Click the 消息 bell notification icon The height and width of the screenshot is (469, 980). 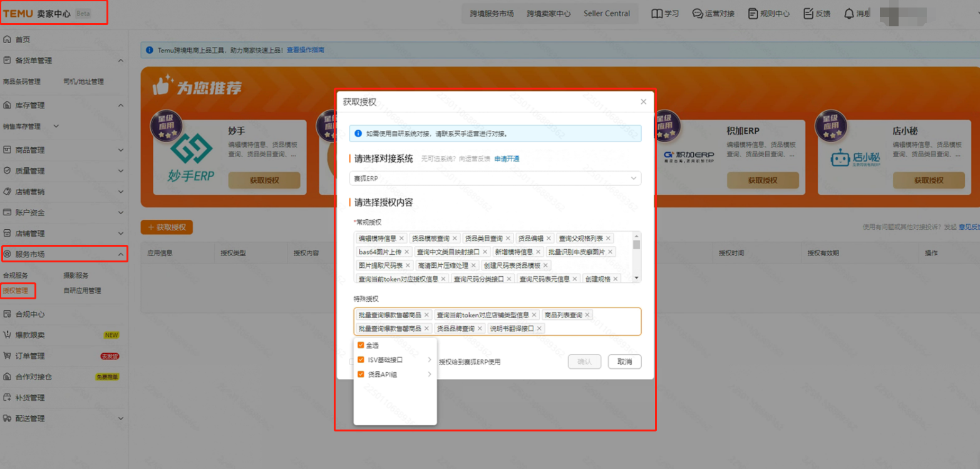point(849,13)
